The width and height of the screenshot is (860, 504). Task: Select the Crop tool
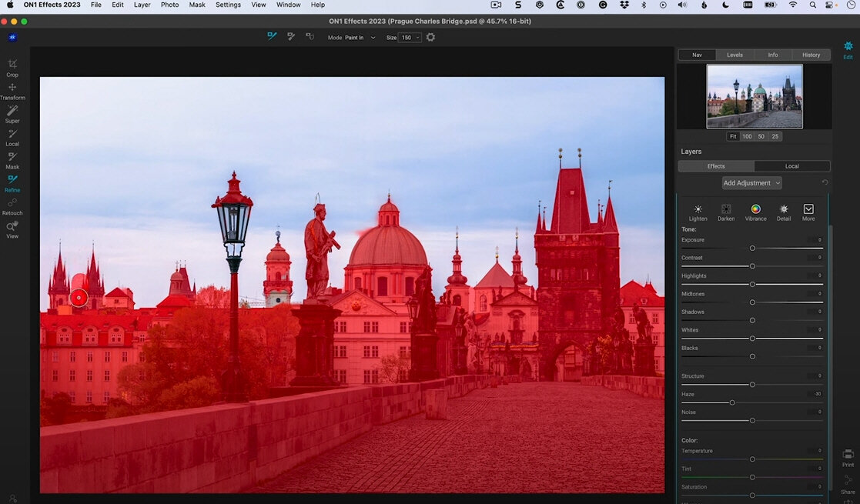12,68
